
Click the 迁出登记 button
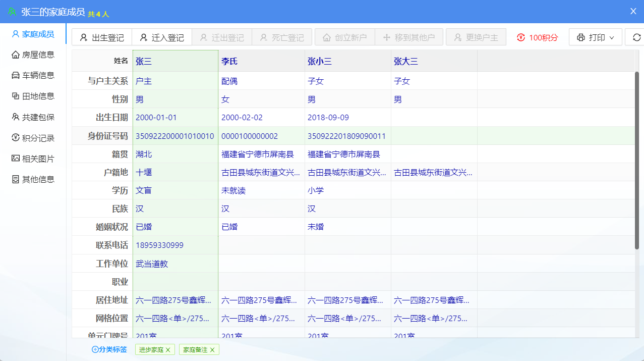coord(222,37)
